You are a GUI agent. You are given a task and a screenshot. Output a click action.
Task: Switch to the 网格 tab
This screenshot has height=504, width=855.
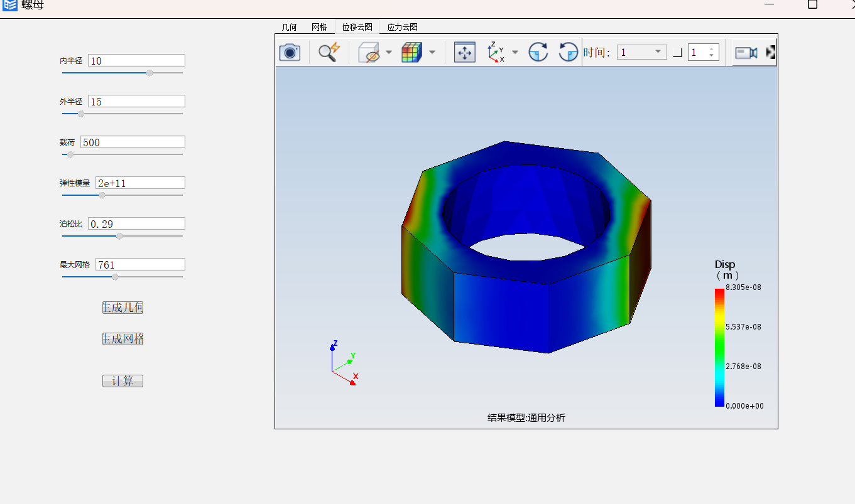point(319,27)
